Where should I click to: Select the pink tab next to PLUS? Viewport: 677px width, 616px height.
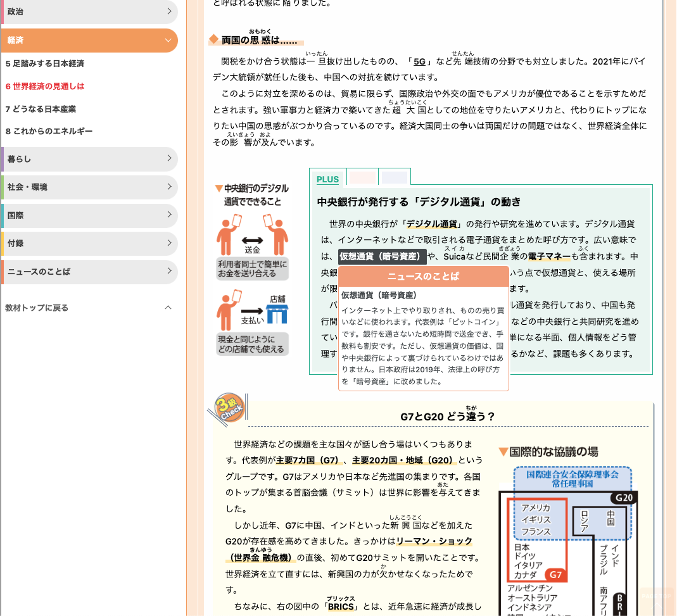[362, 177]
